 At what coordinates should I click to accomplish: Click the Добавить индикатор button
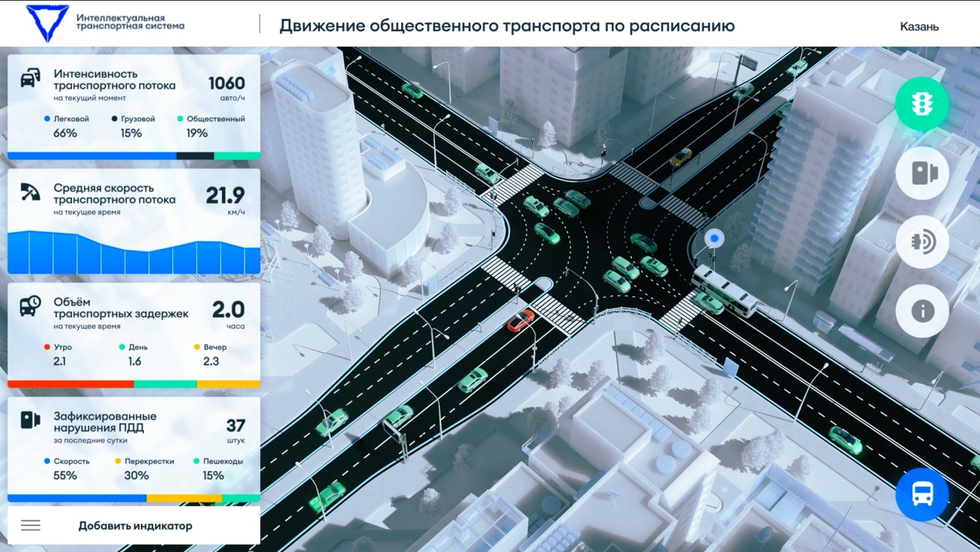click(135, 526)
